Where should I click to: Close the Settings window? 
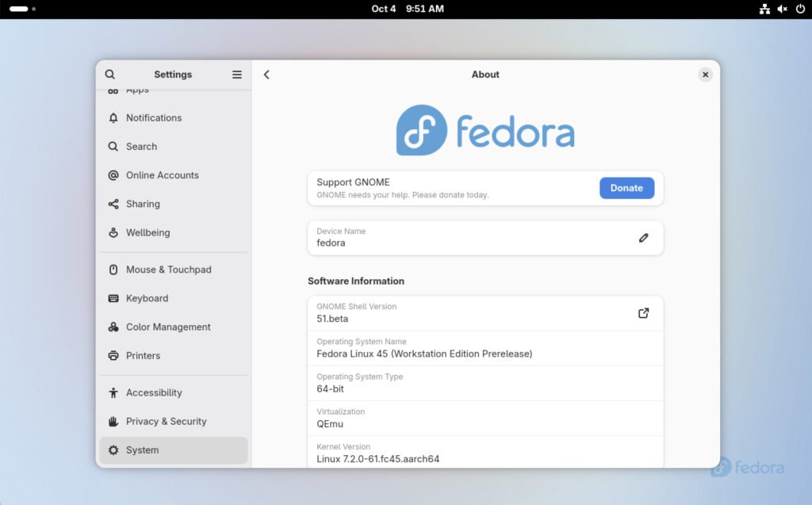click(x=705, y=75)
